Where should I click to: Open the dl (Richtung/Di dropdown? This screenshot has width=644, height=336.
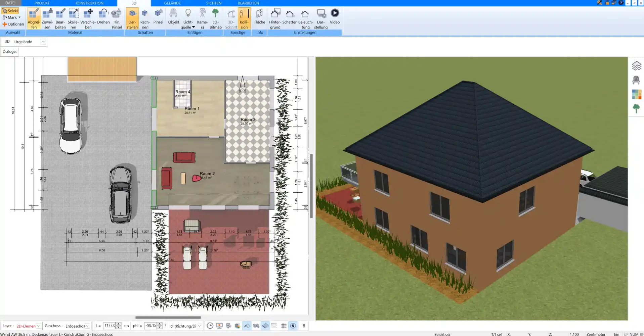(x=199, y=326)
